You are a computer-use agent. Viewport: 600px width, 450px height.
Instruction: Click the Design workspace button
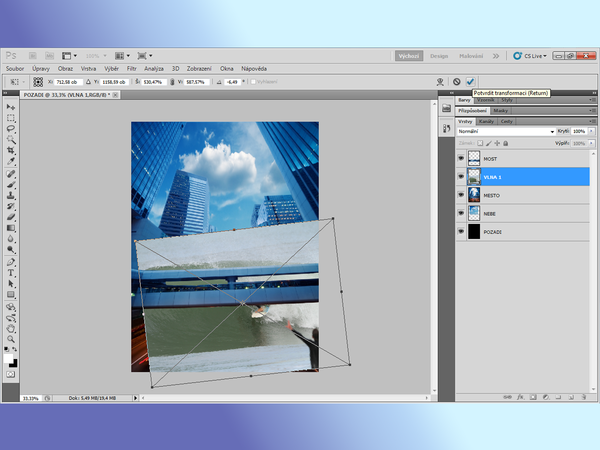(x=439, y=56)
